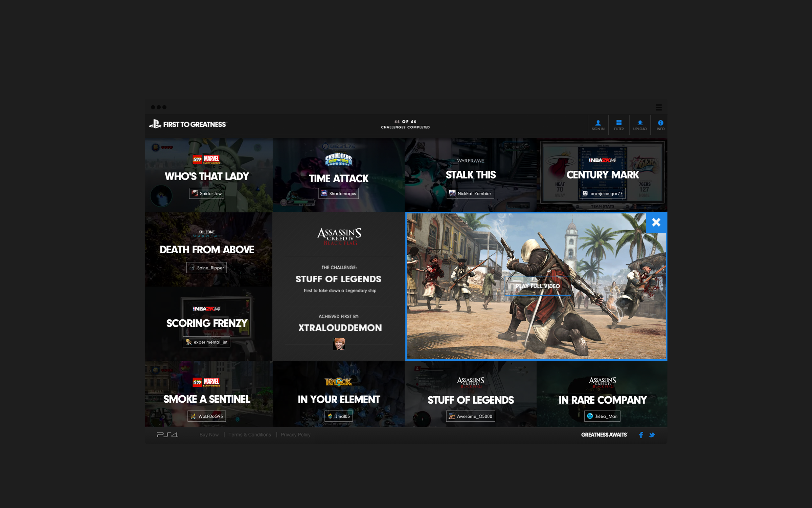Click the WoLFDoG93 user badge
Image resolution: width=812 pixels, height=508 pixels.
pos(206,416)
